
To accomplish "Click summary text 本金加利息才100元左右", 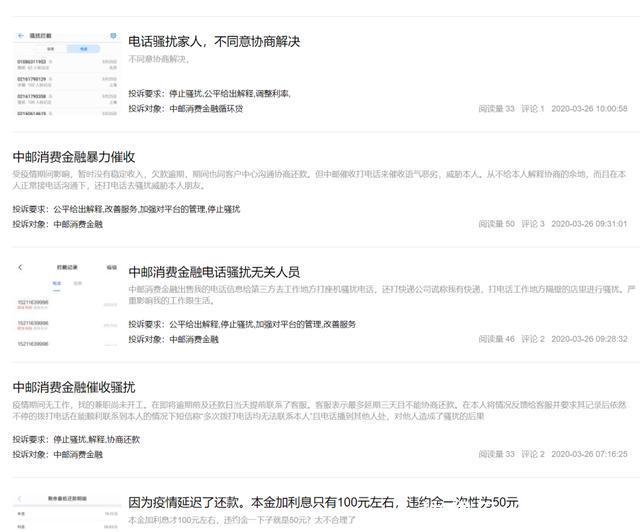I will pyautogui.click(x=242, y=520).
